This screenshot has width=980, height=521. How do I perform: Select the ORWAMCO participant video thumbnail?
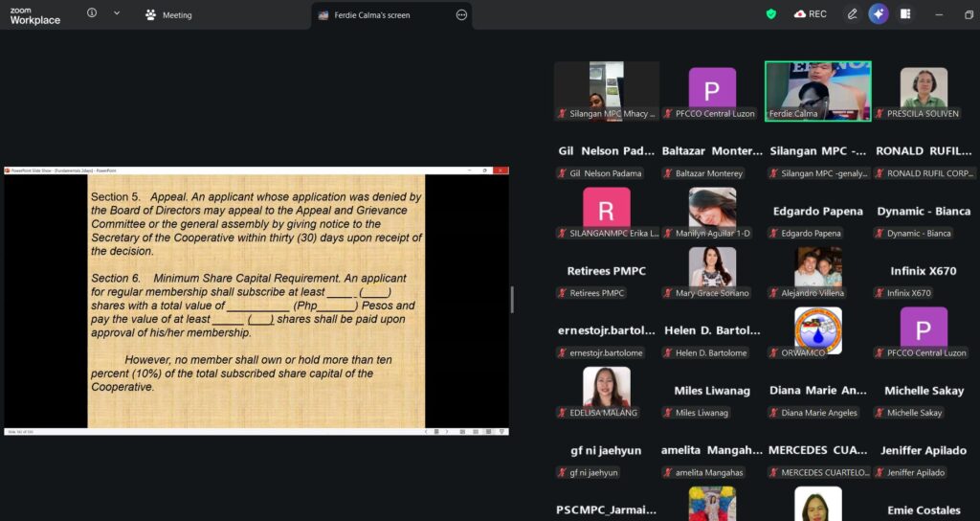pos(817,330)
